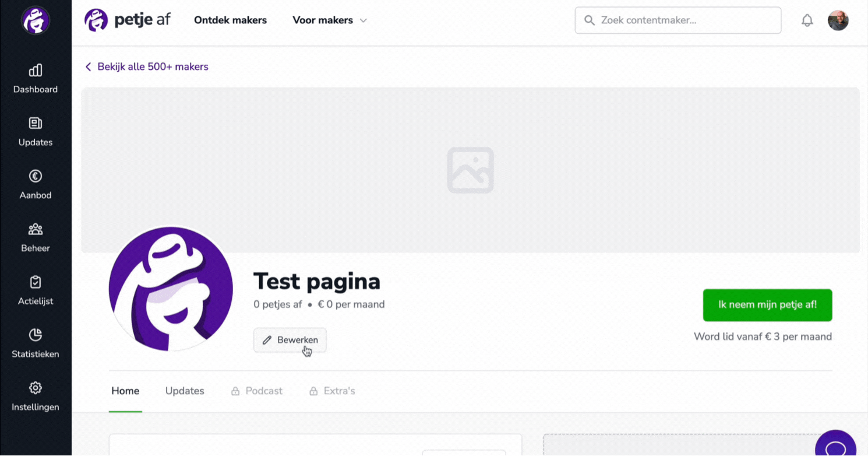Click the round petje af logo atop sidebar

(36, 20)
